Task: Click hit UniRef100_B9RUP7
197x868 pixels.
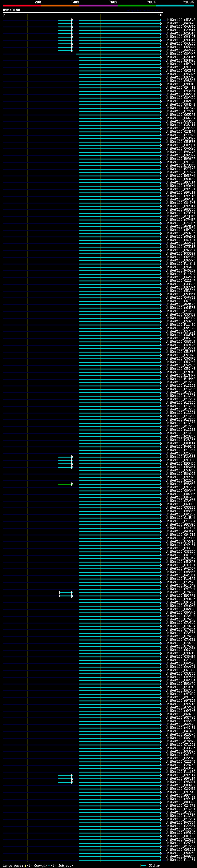Action: pyautogui.click(x=180, y=155)
